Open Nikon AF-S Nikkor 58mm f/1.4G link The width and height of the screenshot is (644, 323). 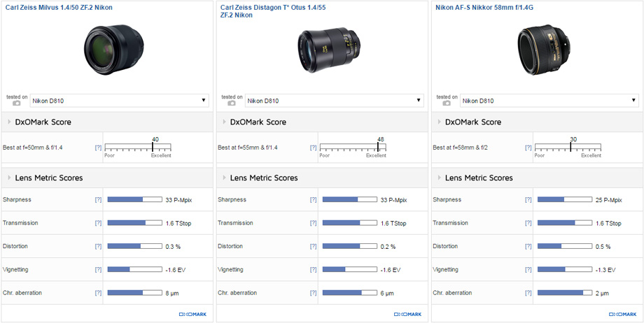[x=484, y=7]
